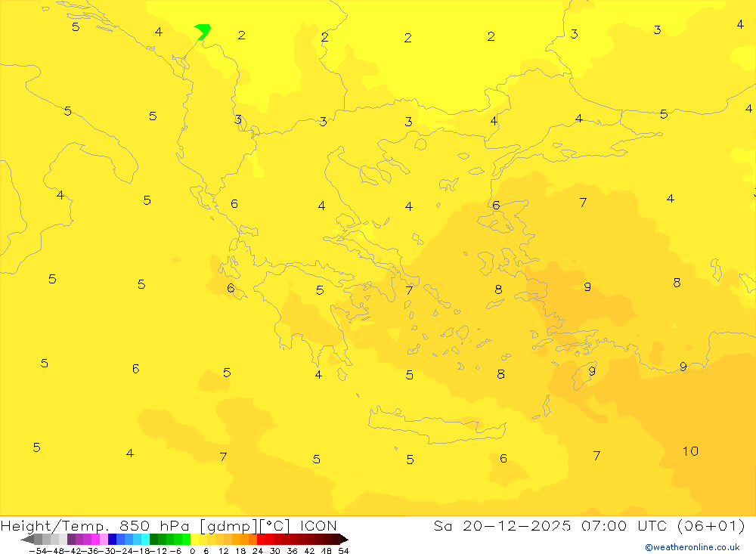The height and width of the screenshot is (554, 756).
Task: Pick the cyan legend swatch
Action: click(x=145, y=539)
